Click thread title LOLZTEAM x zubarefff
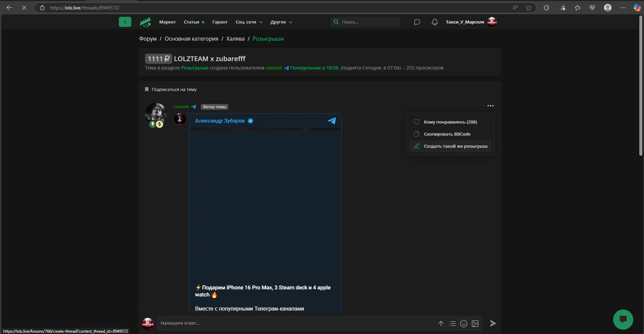 [x=210, y=59]
